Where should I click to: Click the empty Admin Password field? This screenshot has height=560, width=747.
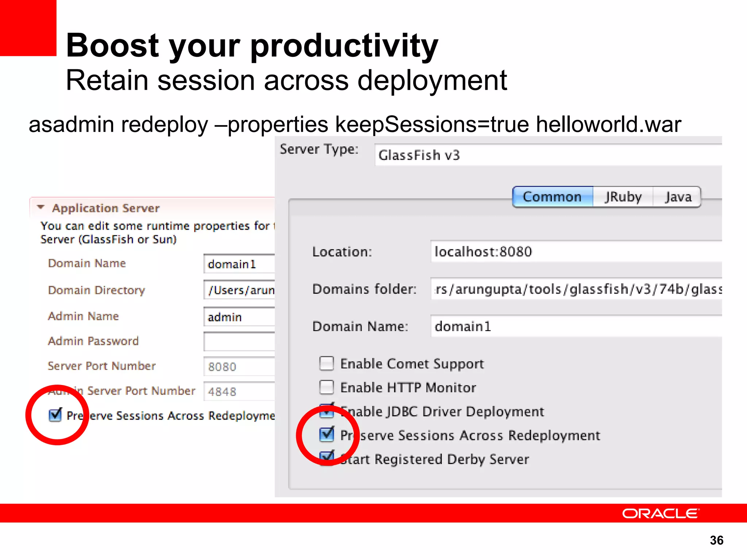(239, 342)
